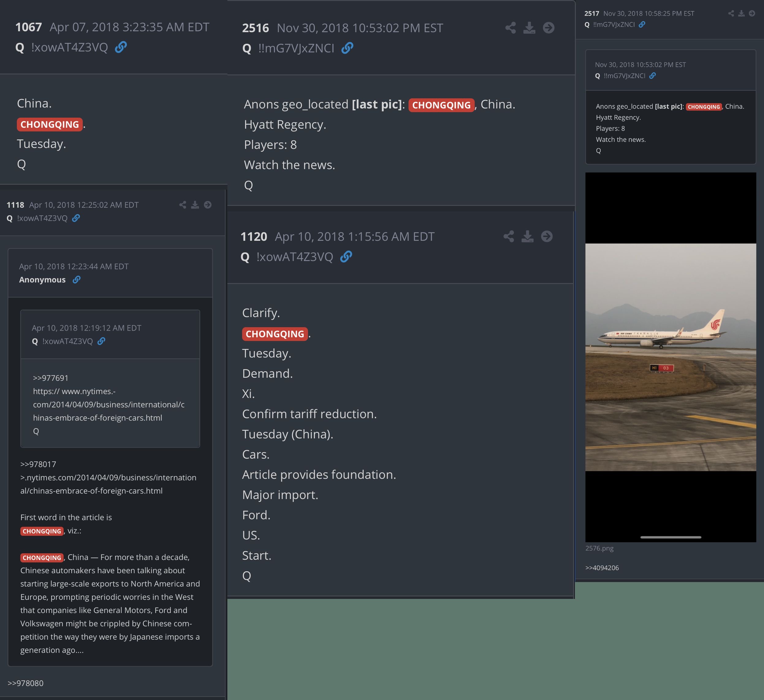The width and height of the screenshot is (764, 700).
Task: Click the 2576.png file name
Action: click(x=599, y=548)
